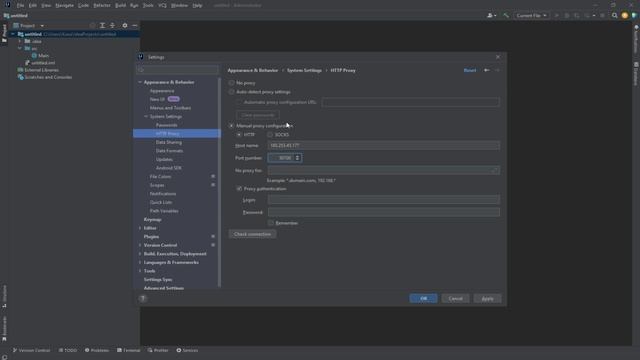Select Manual proxy configuration radio option

[x=231, y=126]
